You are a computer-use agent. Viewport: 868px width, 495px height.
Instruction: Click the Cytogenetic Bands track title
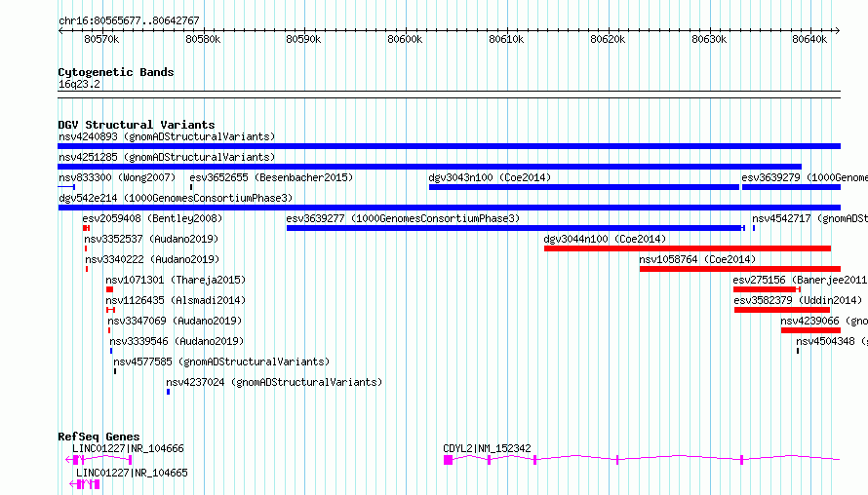(x=116, y=72)
